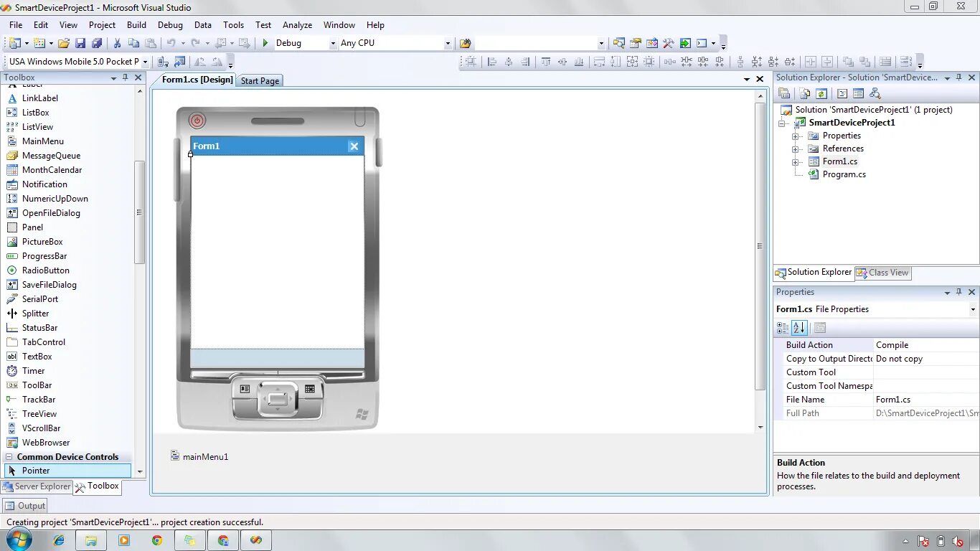Click the Cut scissors icon
980x551 pixels.
(118, 43)
